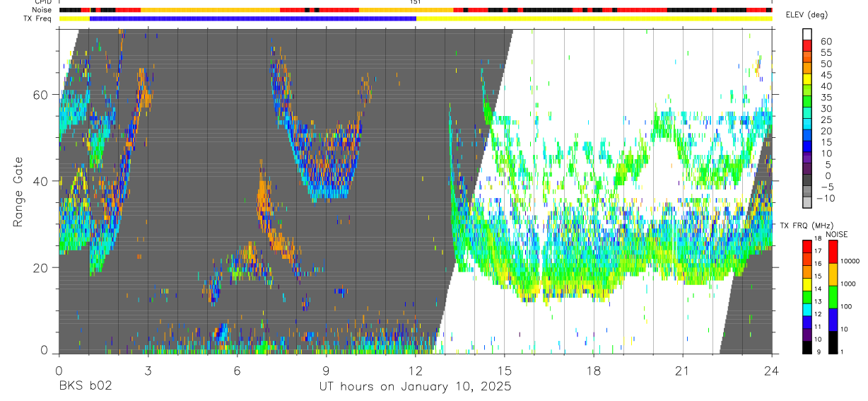
Task: Click the green TX FRQ swatch between 13 and 14
Action: pos(807,296)
